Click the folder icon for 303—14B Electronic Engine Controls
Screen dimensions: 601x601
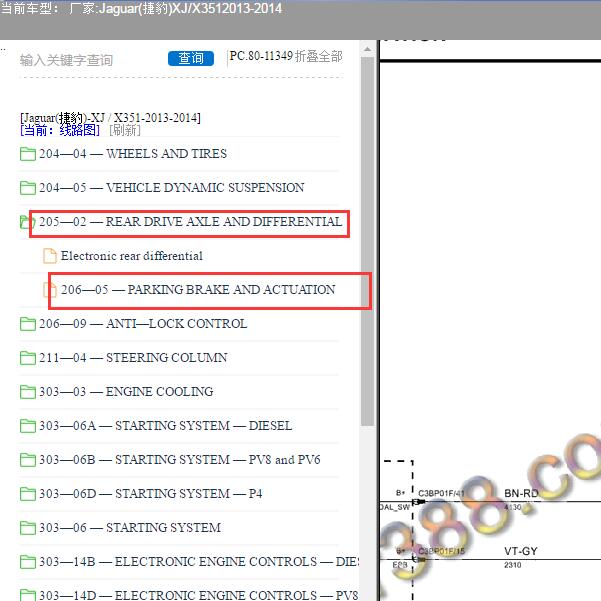(28, 562)
